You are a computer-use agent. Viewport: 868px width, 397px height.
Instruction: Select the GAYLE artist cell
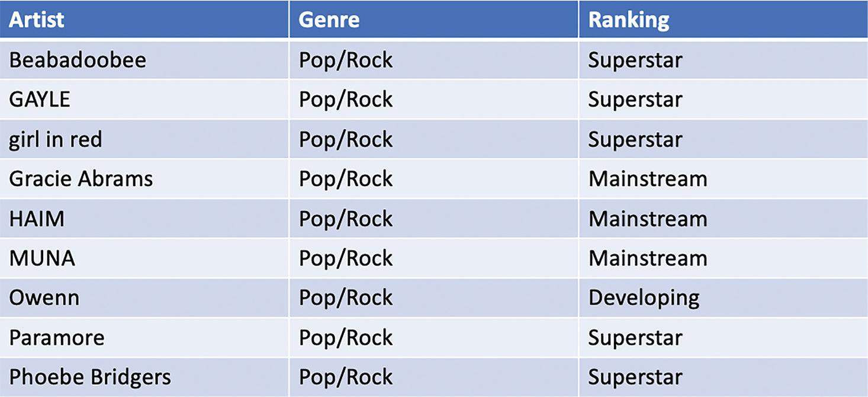point(40,100)
